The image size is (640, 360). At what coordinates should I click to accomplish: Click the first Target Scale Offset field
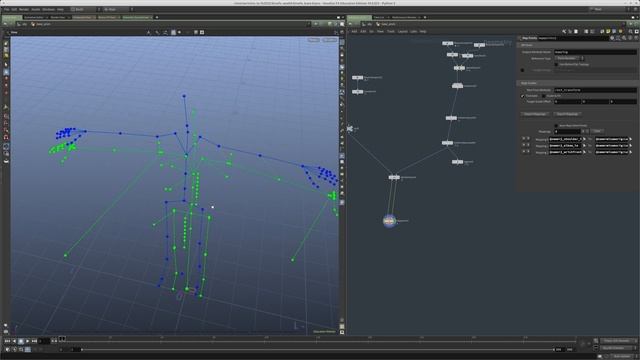click(x=567, y=101)
